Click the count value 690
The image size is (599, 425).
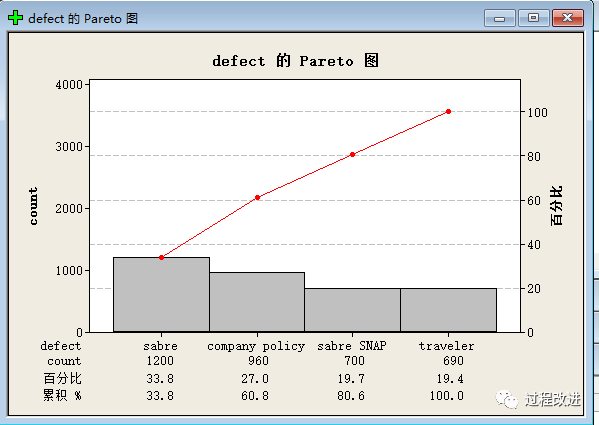[453, 360]
